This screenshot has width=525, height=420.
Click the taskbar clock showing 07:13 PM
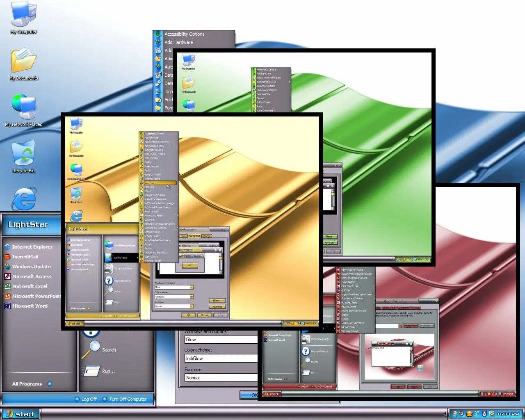[509, 414]
